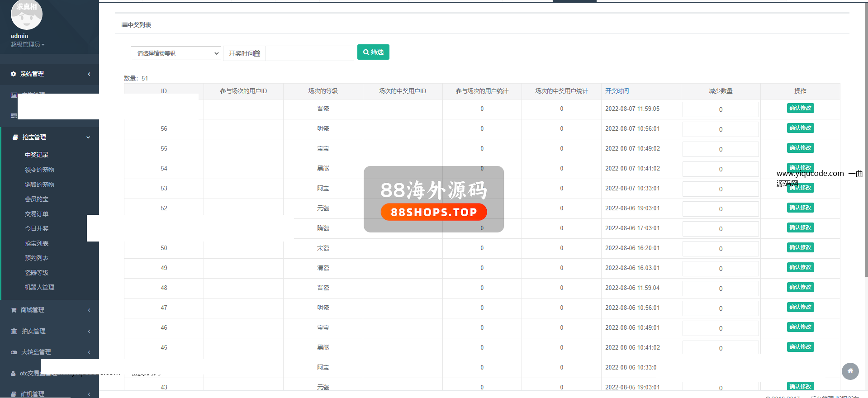Open the 超级管理员 user dropdown

coord(28,44)
